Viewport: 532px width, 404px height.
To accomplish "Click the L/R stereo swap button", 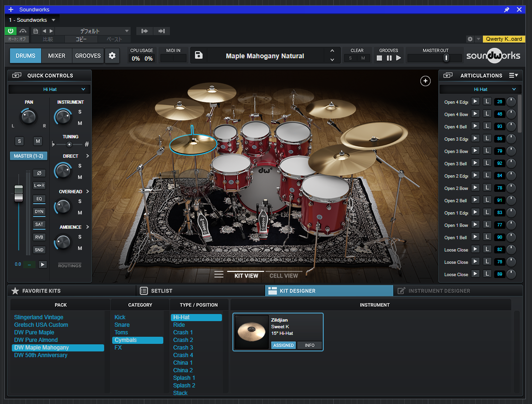I will pyautogui.click(x=39, y=186).
